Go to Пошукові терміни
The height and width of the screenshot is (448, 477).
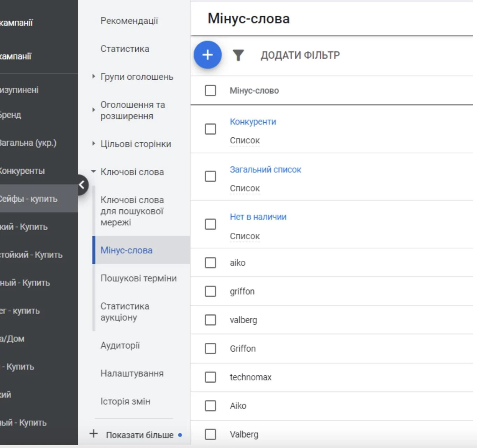pos(138,278)
